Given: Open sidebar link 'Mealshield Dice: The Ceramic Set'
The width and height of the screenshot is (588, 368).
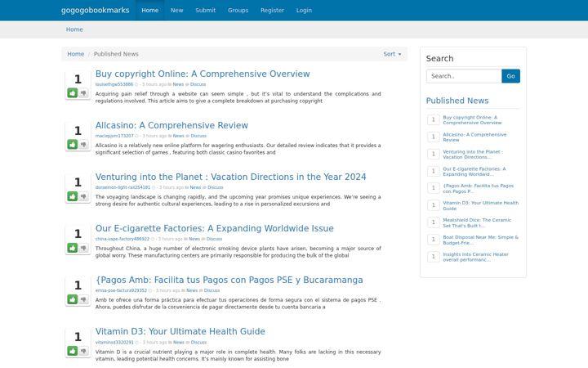Looking at the screenshot, I should pyautogui.click(x=477, y=223).
